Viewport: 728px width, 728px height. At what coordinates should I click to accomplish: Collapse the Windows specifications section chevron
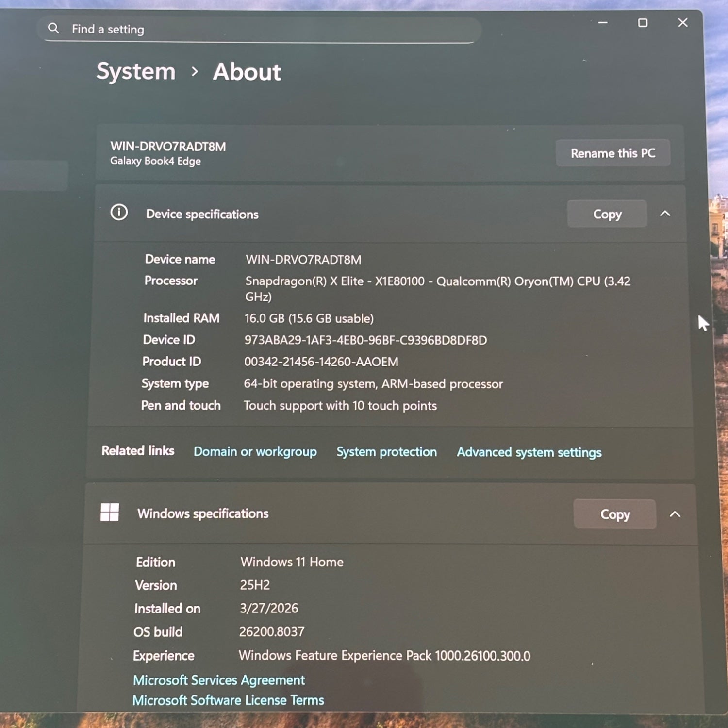point(675,514)
